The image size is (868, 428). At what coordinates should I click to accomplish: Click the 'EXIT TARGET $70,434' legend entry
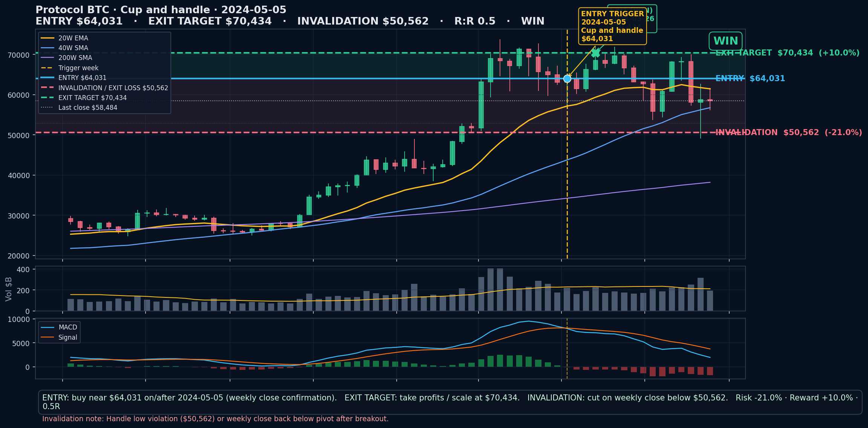[x=84, y=98]
